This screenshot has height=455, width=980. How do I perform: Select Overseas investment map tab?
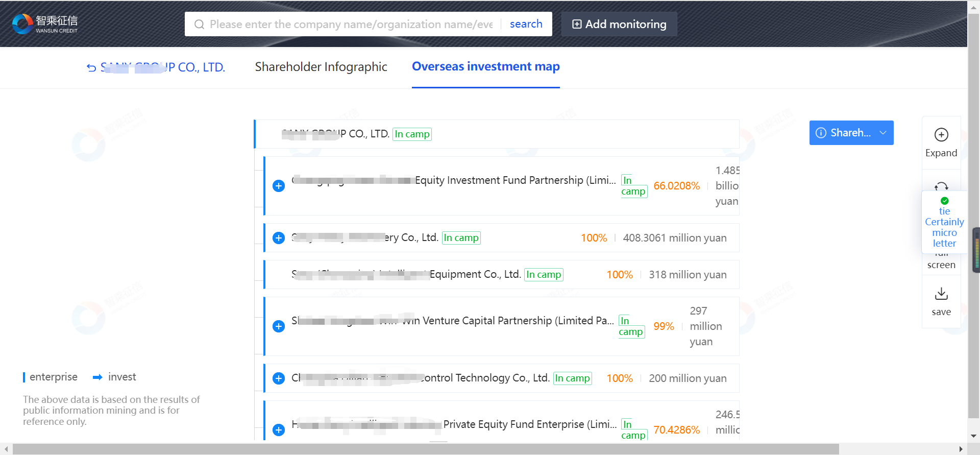tap(486, 66)
